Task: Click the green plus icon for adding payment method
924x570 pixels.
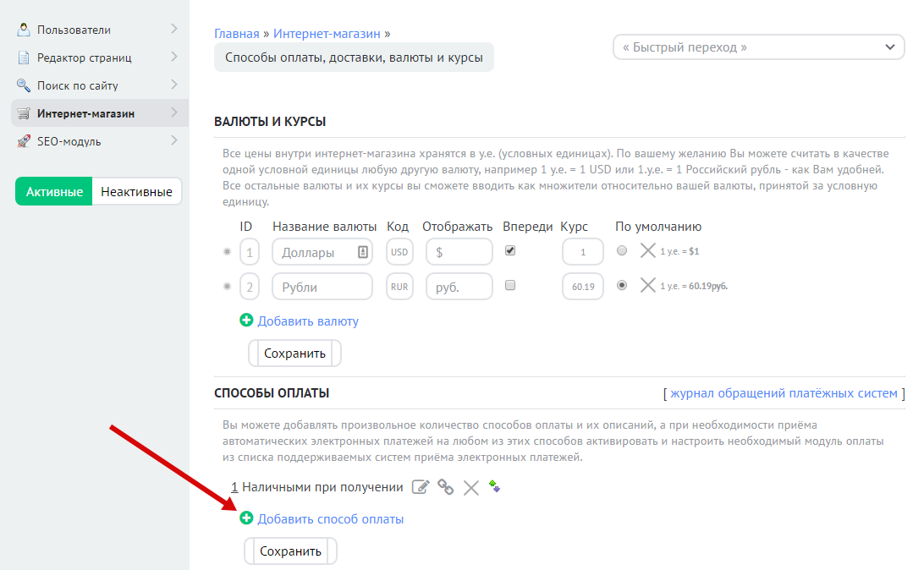Action: (x=247, y=518)
